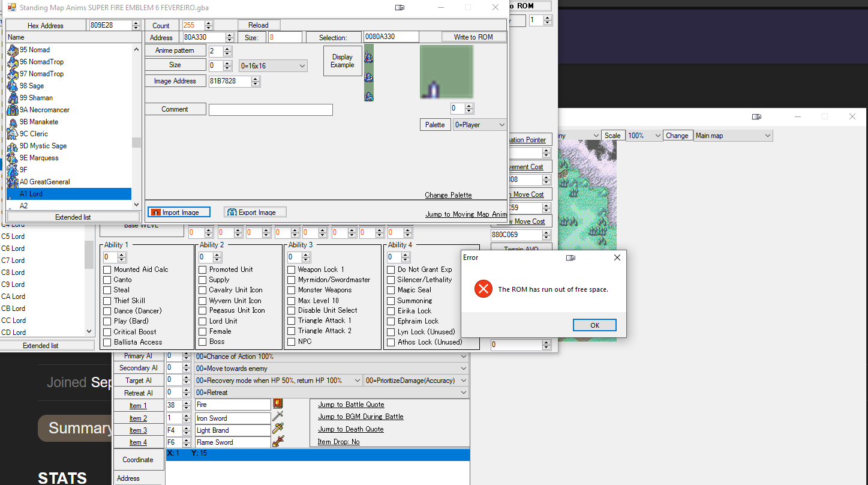Select the 95 Nomad unit icon row

click(x=68, y=50)
